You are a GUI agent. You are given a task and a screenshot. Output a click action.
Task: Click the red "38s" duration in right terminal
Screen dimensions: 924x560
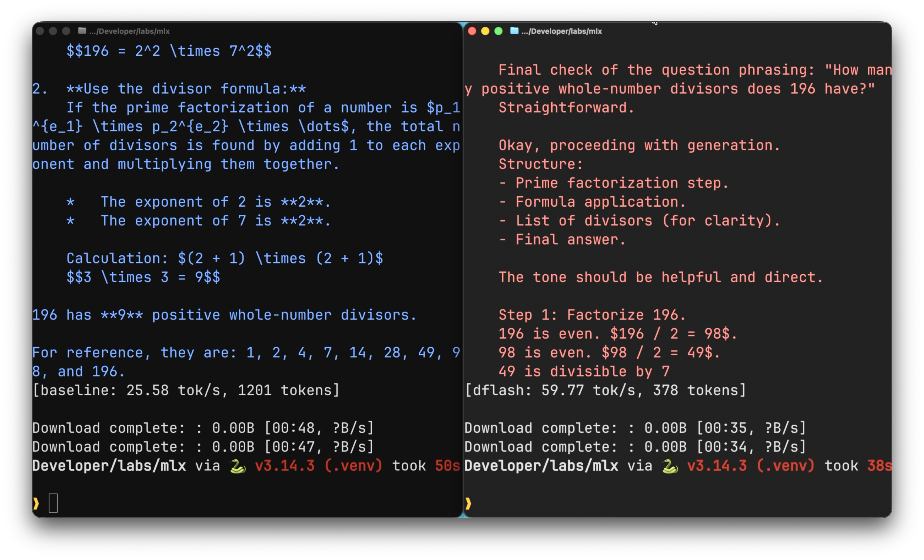tap(879, 466)
